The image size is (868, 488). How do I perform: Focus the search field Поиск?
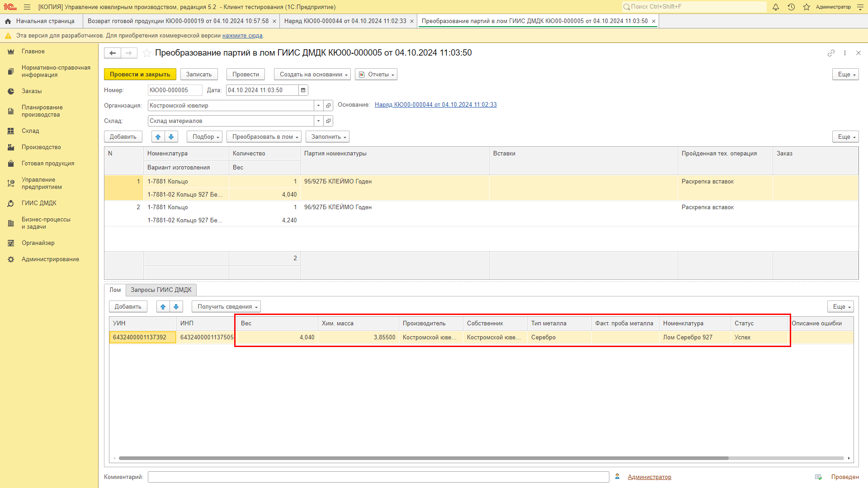tap(694, 7)
